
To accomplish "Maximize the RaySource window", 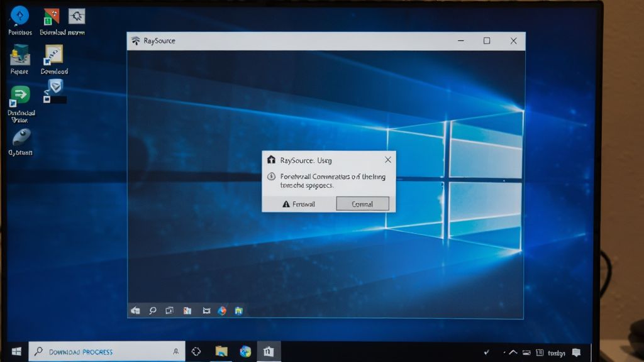I will point(487,41).
